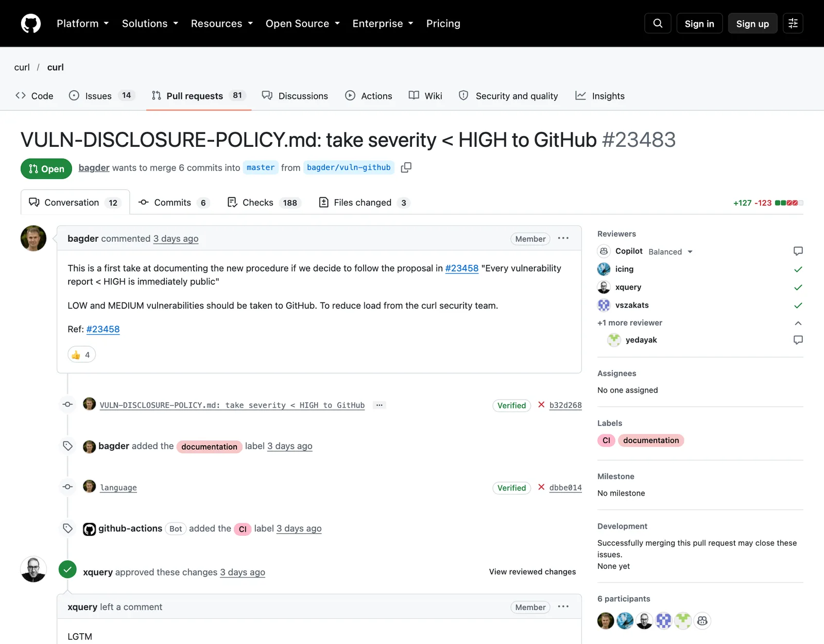Click View reviewed changes

(533, 572)
